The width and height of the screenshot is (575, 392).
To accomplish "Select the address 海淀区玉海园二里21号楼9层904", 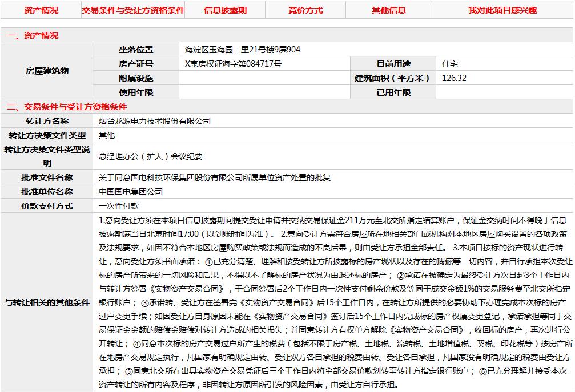I will pyautogui.click(x=243, y=50).
